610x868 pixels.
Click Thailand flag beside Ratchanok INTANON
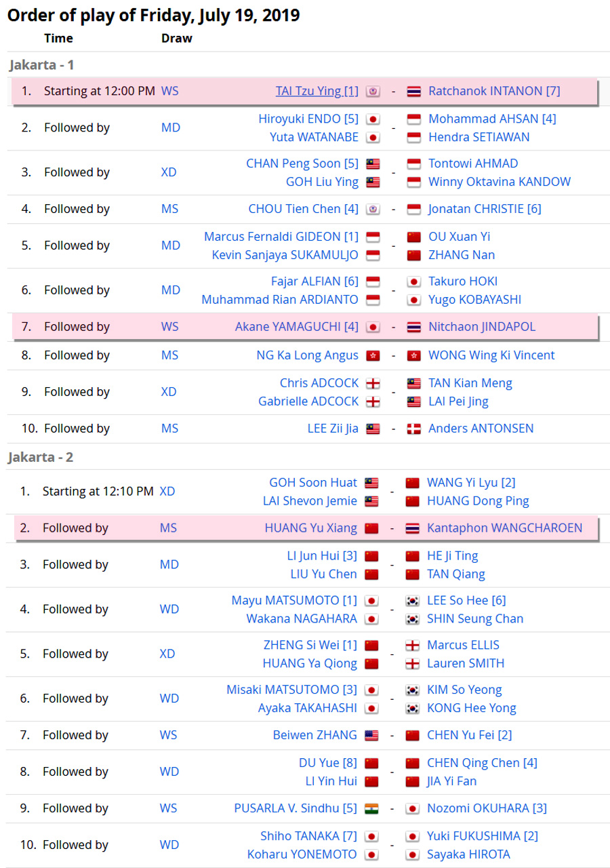coord(414,92)
